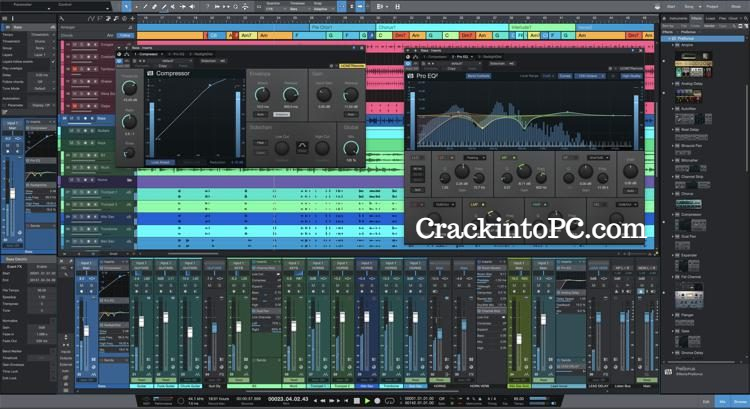The image size is (750, 409).
Task: Click the Compressor window routing icon
Action: point(127,55)
